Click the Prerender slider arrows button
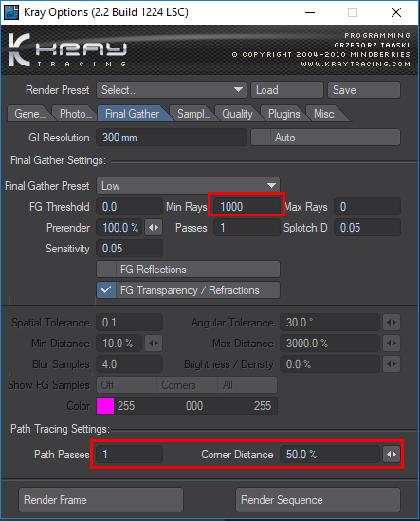This screenshot has height=521, width=420. point(154,228)
